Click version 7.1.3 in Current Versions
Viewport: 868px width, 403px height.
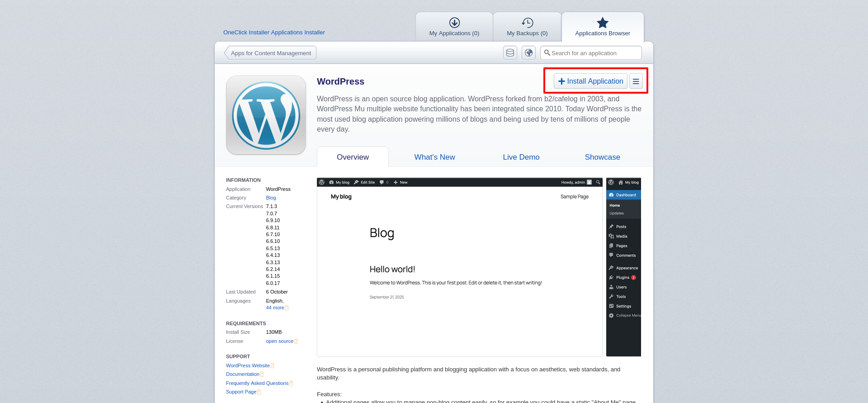[x=272, y=207]
